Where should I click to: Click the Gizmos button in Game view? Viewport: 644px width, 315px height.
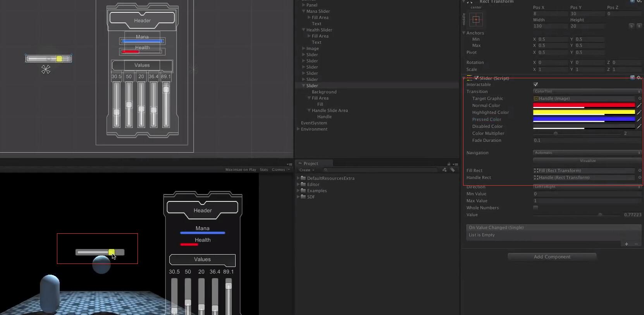click(279, 170)
